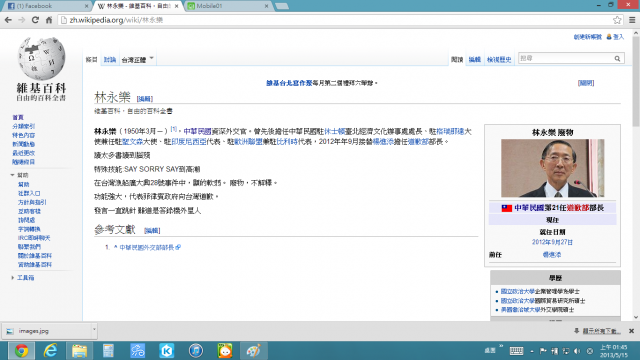Close the downloads bar

coord(631,331)
